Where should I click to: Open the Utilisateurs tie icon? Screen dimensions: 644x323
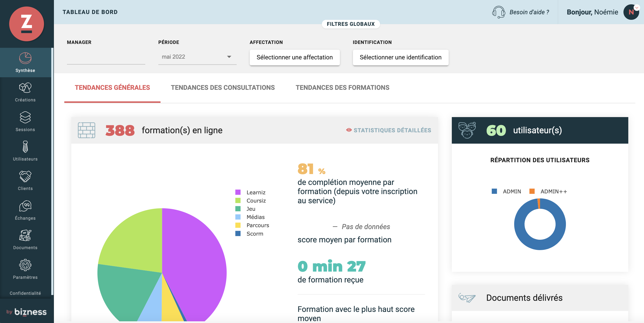[25, 147]
